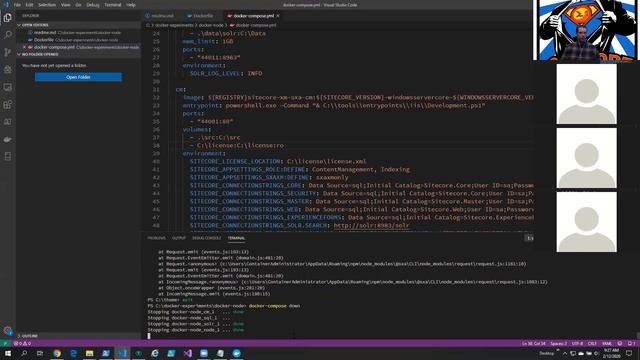Open the Selection menu
The width and height of the screenshot is (640, 360).
pyautogui.click(x=47, y=5)
